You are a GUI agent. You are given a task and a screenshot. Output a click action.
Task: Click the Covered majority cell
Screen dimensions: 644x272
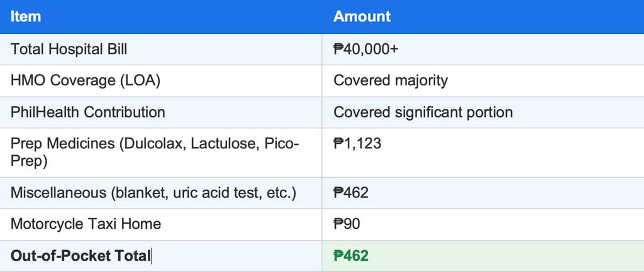click(x=391, y=80)
